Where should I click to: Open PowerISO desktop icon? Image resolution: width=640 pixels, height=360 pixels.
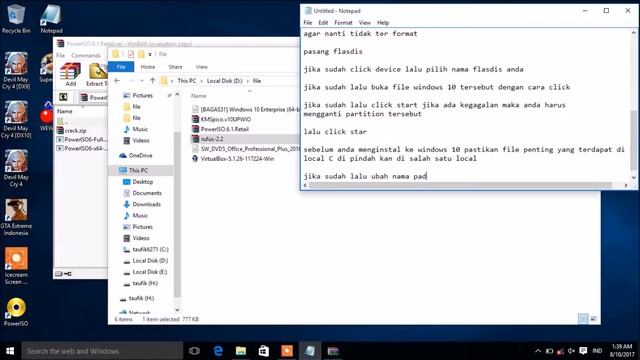tap(16, 312)
